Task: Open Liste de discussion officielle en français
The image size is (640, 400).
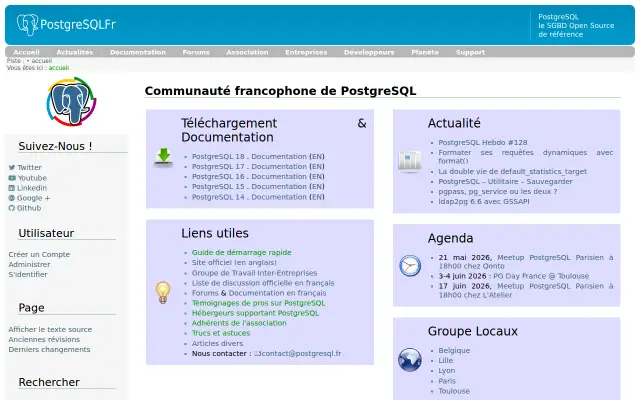Action: click(263, 283)
